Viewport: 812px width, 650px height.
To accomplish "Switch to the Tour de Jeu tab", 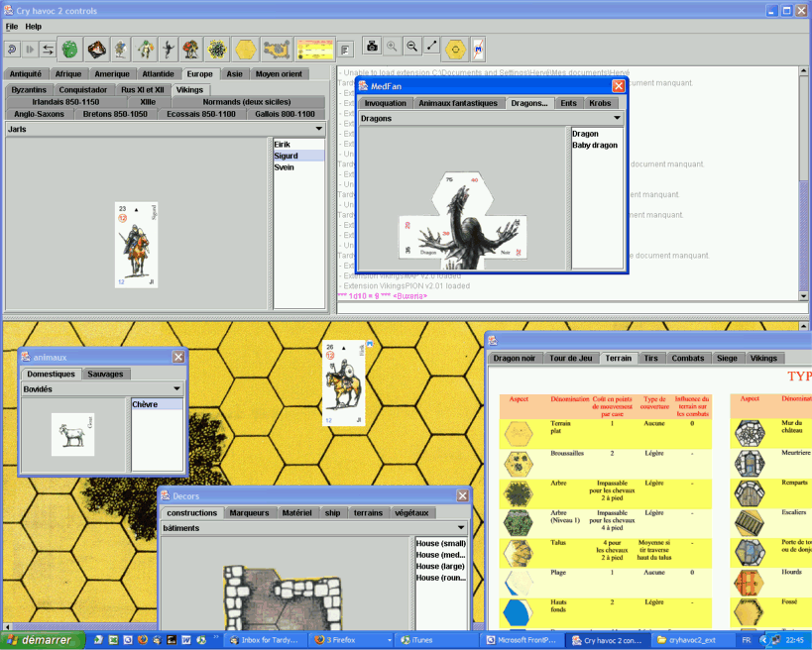I will pos(571,358).
